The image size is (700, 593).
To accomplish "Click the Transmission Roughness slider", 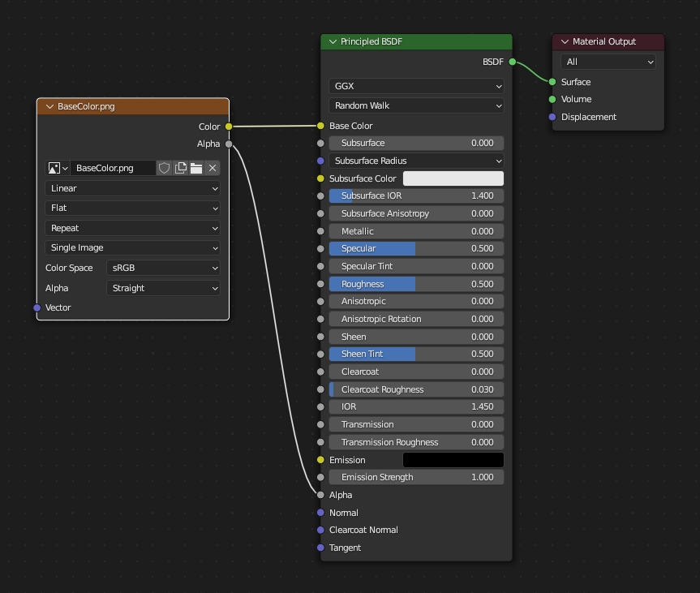I will tap(417, 442).
